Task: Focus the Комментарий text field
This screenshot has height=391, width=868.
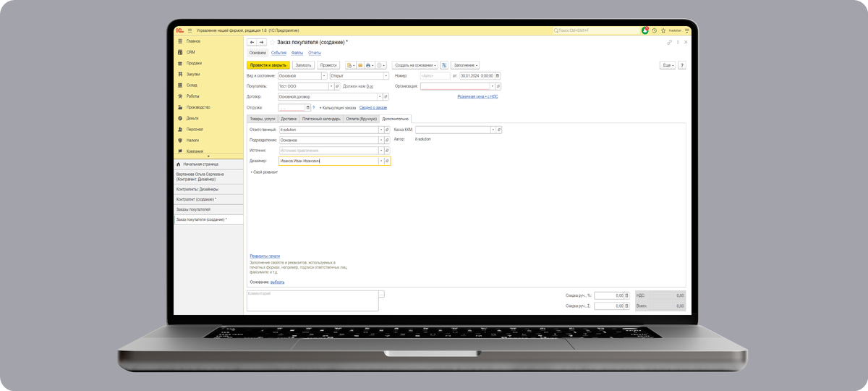Action: pyautogui.click(x=312, y=300)
